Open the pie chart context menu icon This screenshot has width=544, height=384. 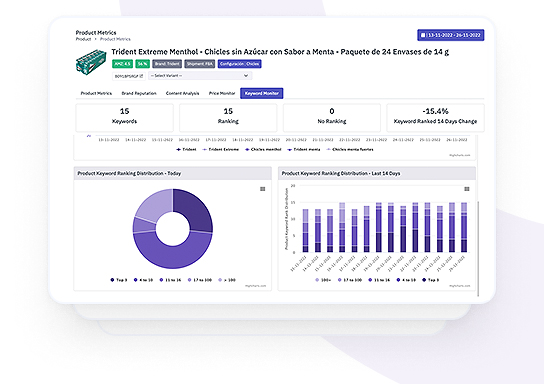263,189
